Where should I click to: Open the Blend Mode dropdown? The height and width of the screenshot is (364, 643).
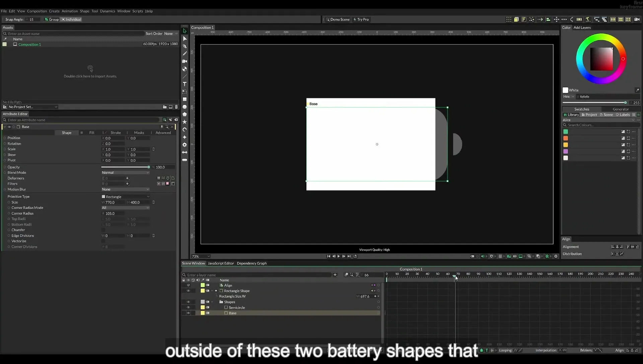click(x=125, y=173)
